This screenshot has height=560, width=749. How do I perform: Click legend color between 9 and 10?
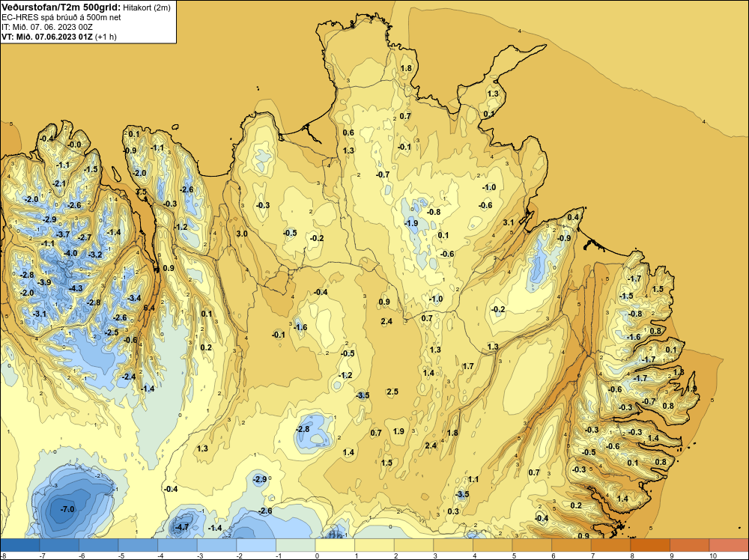[690, 545]
